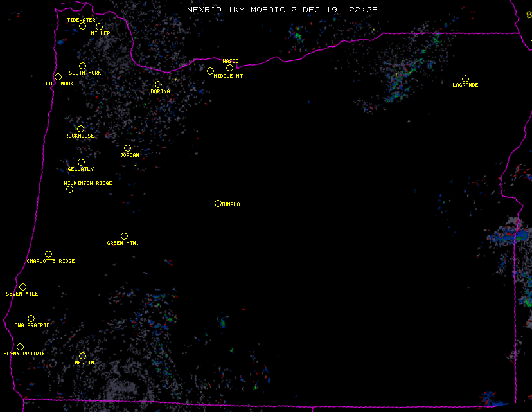This screenshot has height=412, width=532.
Task: Click the Rockhouse station circle marker
Action: click(80, 129)
